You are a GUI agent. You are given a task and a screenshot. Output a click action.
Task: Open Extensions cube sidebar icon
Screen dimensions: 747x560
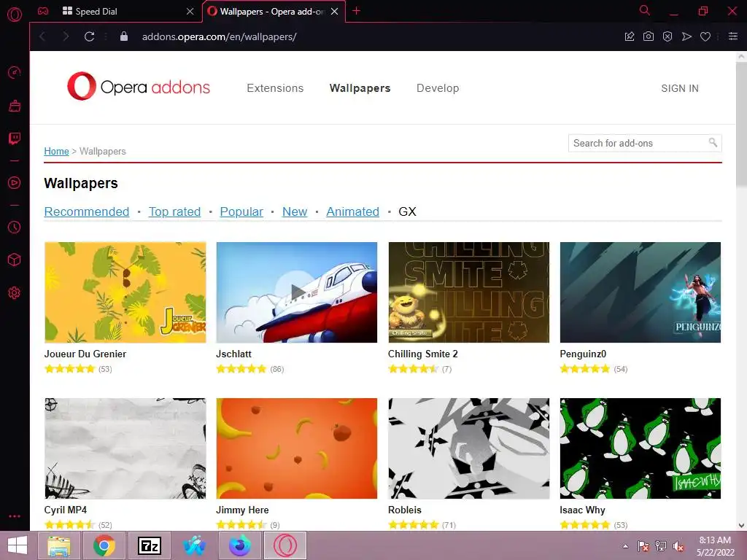15,260
